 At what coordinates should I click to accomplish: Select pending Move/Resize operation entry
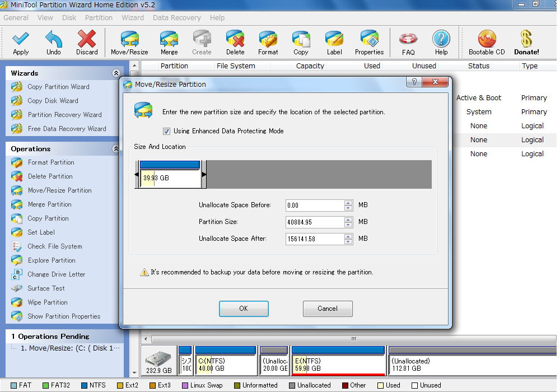(70, 348)
